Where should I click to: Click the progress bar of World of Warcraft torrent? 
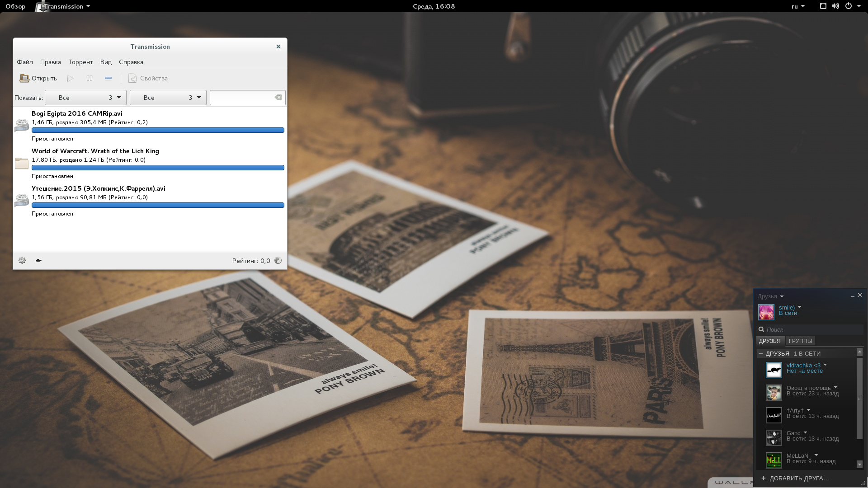tap(158, 168)
